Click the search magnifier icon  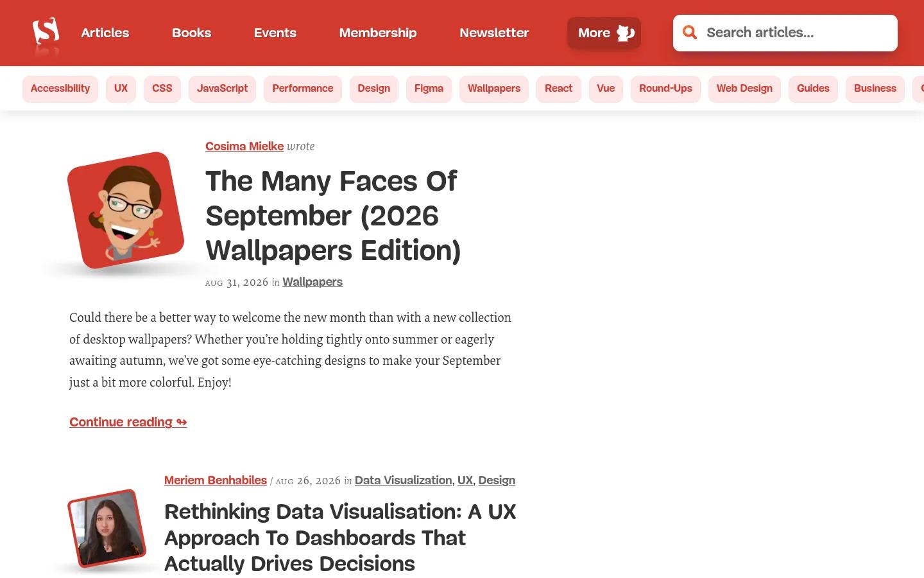pos(690,32)
